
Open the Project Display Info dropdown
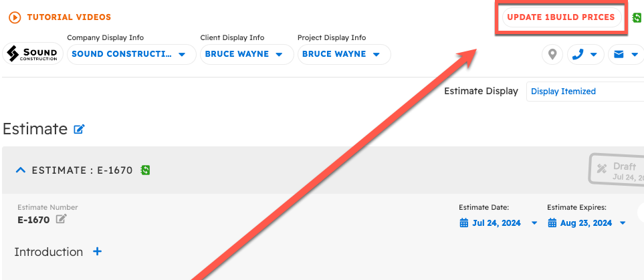(x=343, y=54)
